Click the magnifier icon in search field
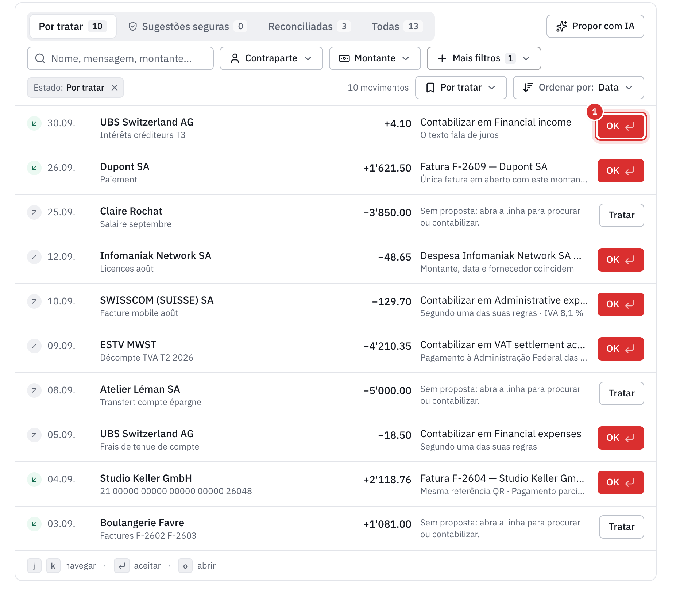The image size is (680, 616). click(40, 58)
